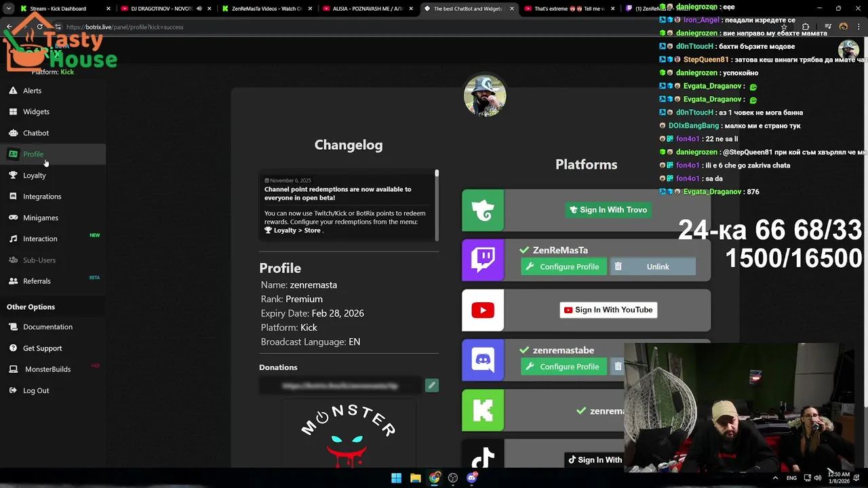Click 'Name: zenremasta' profile text
Screen dimensions: 868x488
[x=298, y=285]
